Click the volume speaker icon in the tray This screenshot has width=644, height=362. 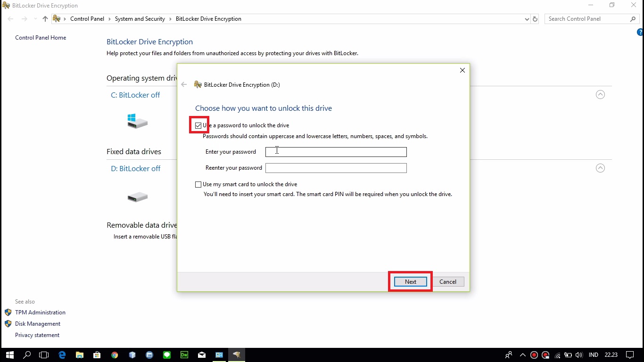tap(579, 355)
